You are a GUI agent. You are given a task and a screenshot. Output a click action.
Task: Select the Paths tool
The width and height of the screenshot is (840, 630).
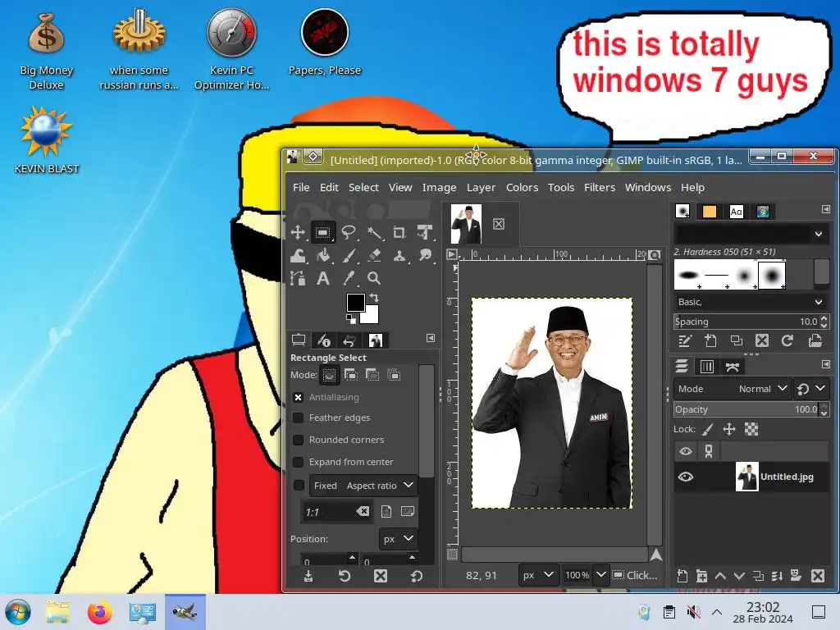pyautogui.click(x=298, y=278)
